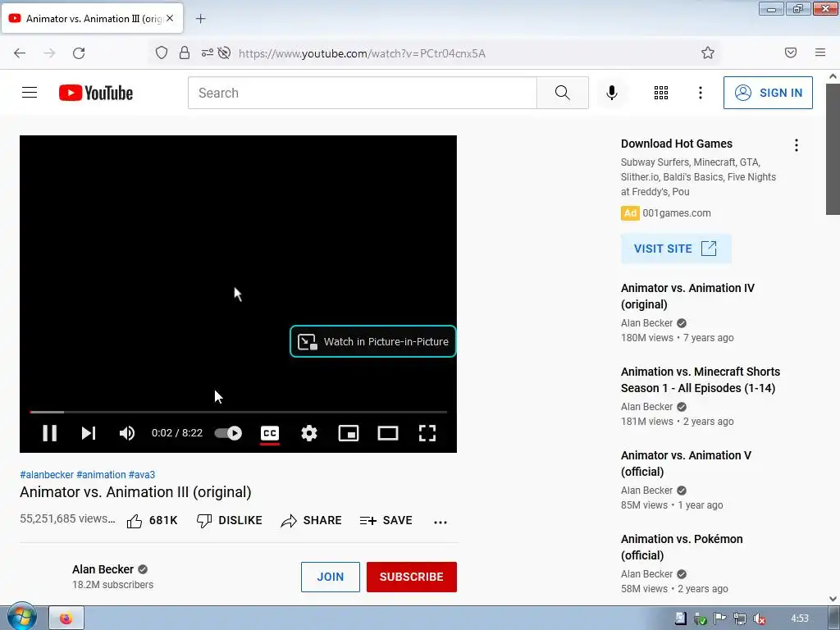Open more actions ellipsis under video
Image resolution: width=840 pixels, height=630 pixels.
click(x=441, y=522)
